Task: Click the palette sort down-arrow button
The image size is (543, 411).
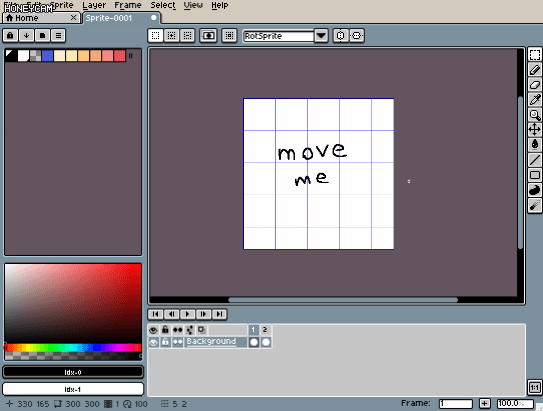Action: point(26,35)
